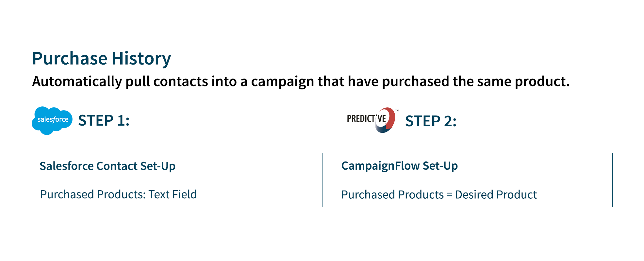Click the word CampaignFlow in the table header
The image size is (644, 261).
(x=381, y=166)
